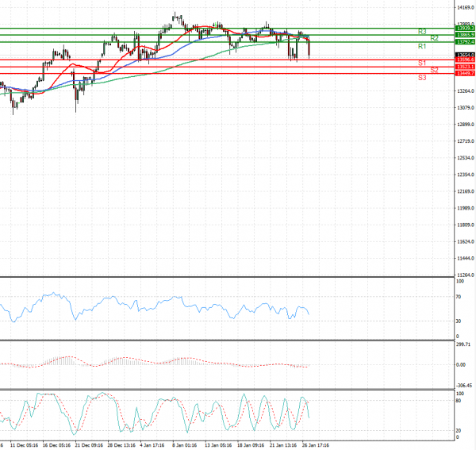Select the green 13865.9 price tag
Viewport: 476px width, 450px height.
click(465, 35)
